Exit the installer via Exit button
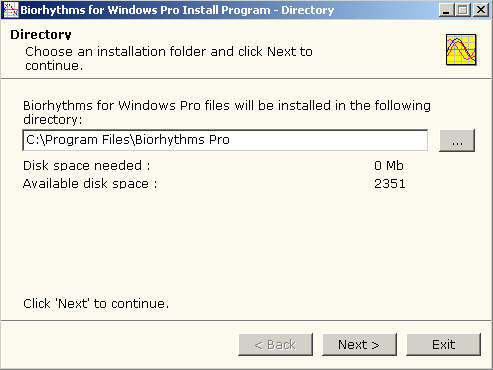493x370 pixels. 443,344
